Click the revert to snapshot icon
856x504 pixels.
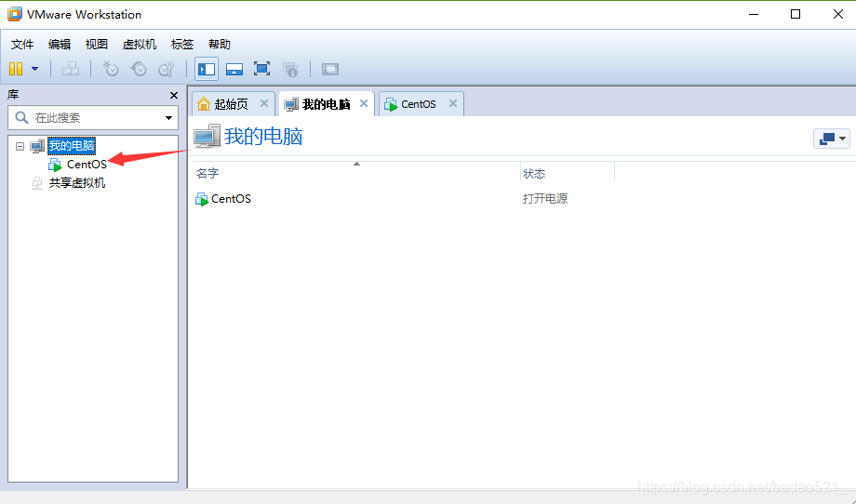139,69
